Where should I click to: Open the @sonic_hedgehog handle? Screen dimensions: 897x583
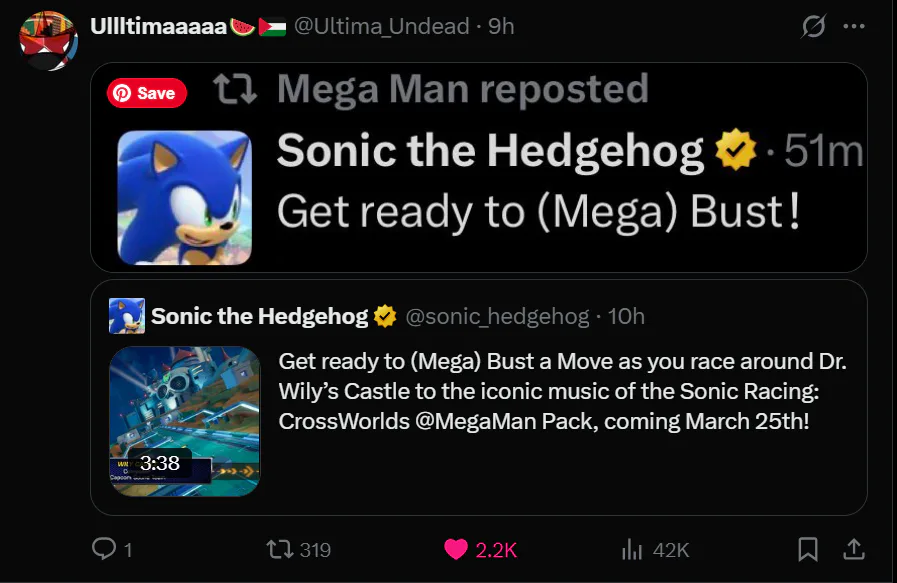[497, 317]
